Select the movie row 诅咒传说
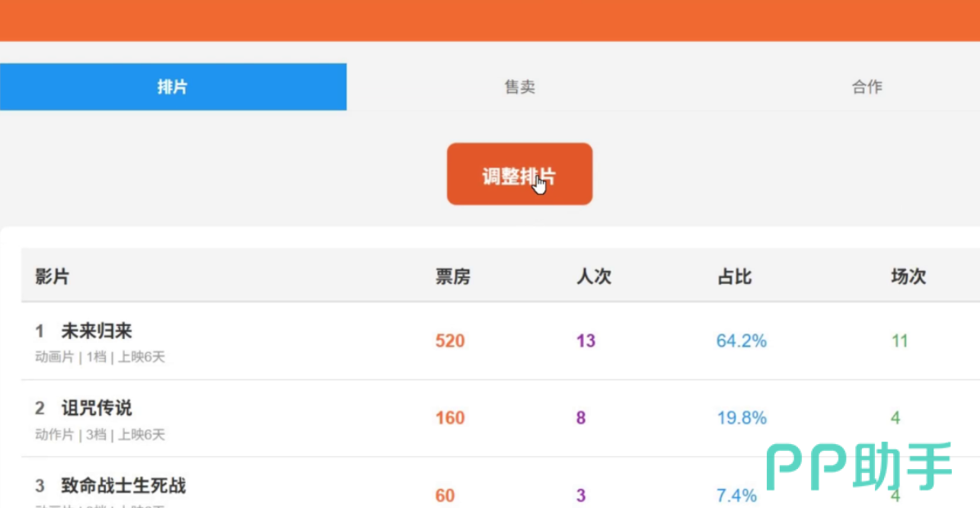 pyautogui.click(x=500, y=418)
